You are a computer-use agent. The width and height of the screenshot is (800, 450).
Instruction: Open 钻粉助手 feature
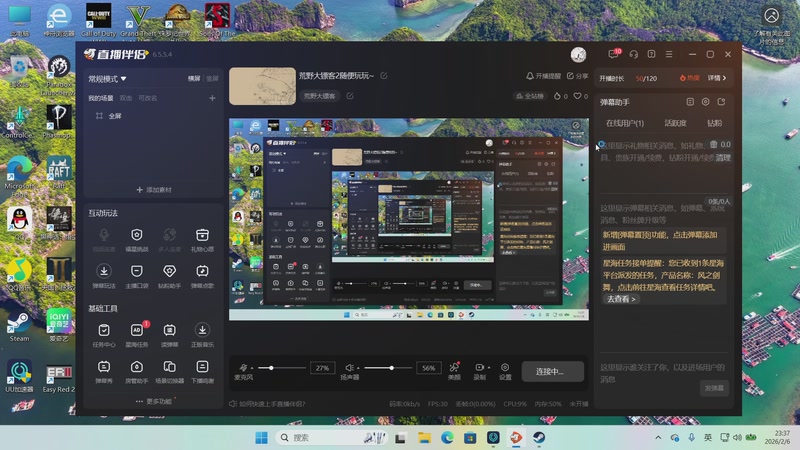(x=169, y=276)
